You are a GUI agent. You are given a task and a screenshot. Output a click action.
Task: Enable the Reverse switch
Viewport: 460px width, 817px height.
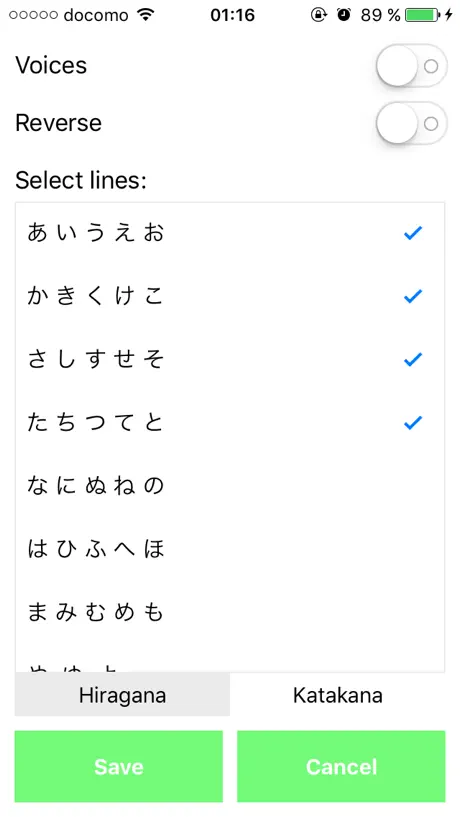click(x=411, y=123)
